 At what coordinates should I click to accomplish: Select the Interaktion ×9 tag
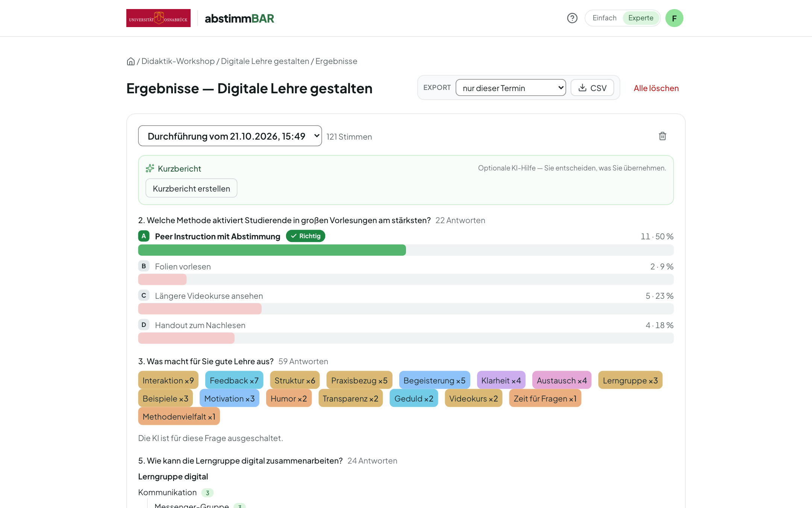(x=168, y=380)
